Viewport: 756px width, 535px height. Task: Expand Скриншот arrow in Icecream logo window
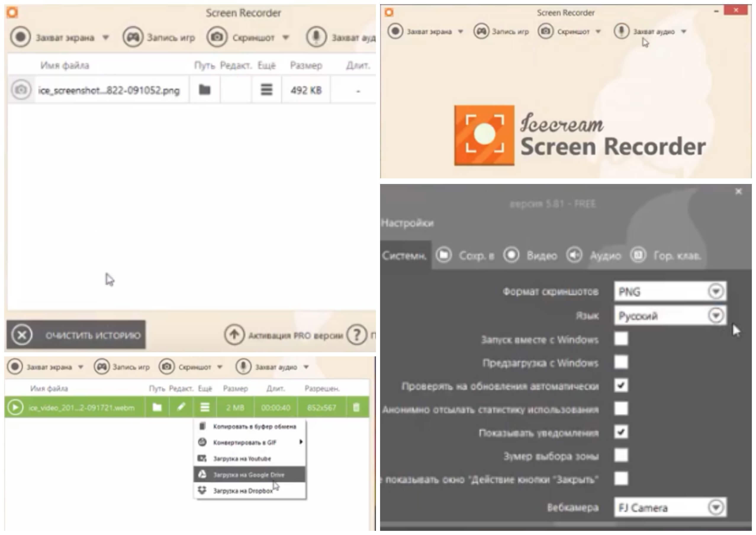(598, 32)
